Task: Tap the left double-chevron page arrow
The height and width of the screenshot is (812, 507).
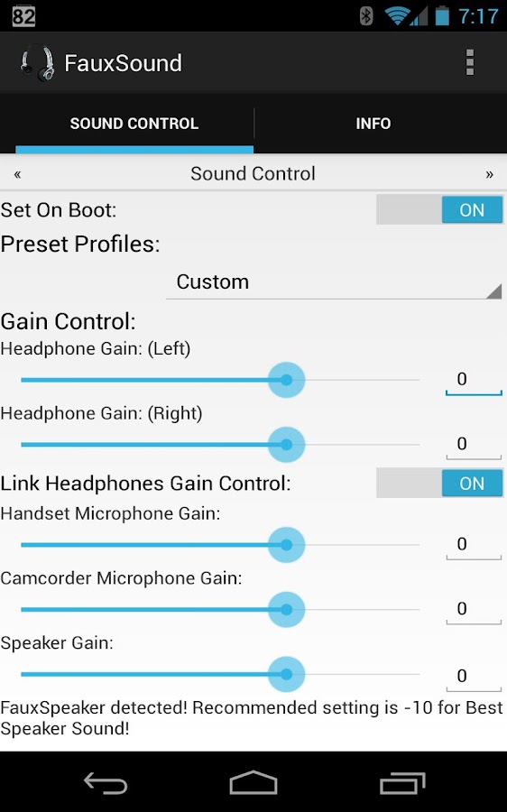Action: click(x=18, y=174)
